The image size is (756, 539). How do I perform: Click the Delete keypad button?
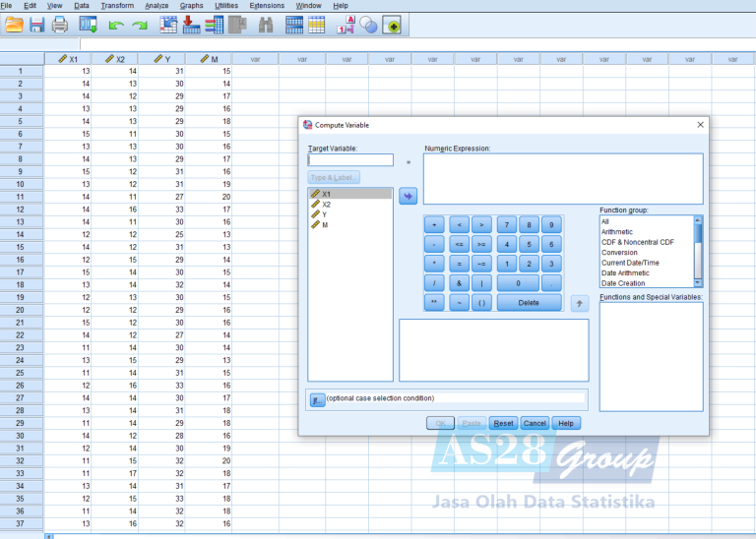click(x=529, y=303)
